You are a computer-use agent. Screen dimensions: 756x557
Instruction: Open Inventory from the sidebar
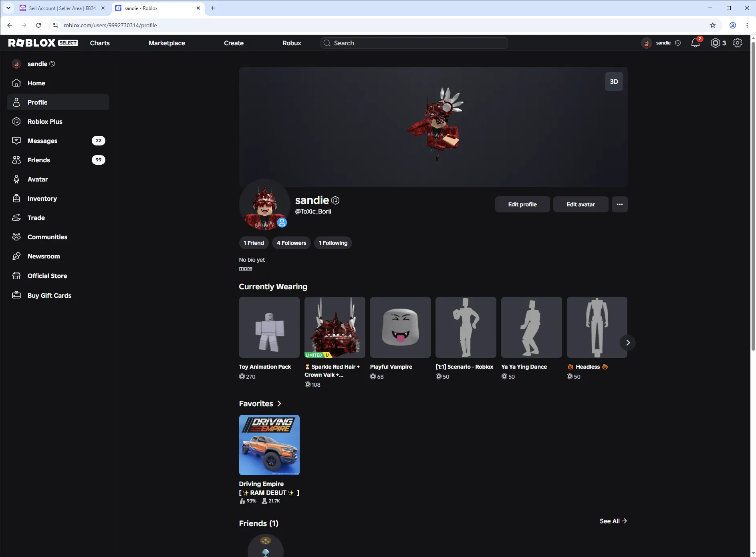(x=58, y=198)
